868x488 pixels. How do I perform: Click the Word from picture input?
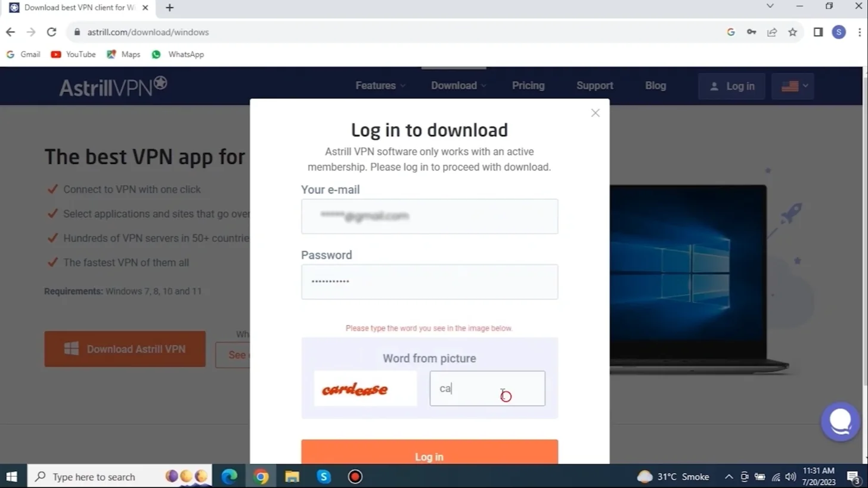click(487, 388)
